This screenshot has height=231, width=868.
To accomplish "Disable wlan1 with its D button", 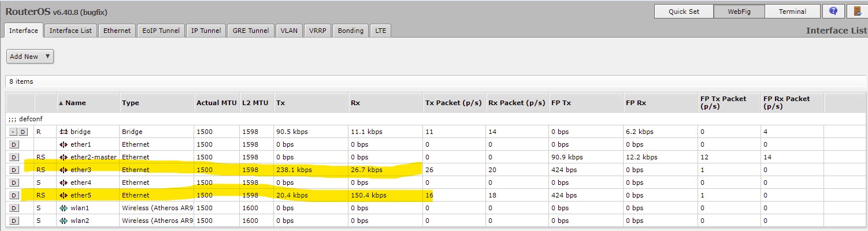I will 14,208.
